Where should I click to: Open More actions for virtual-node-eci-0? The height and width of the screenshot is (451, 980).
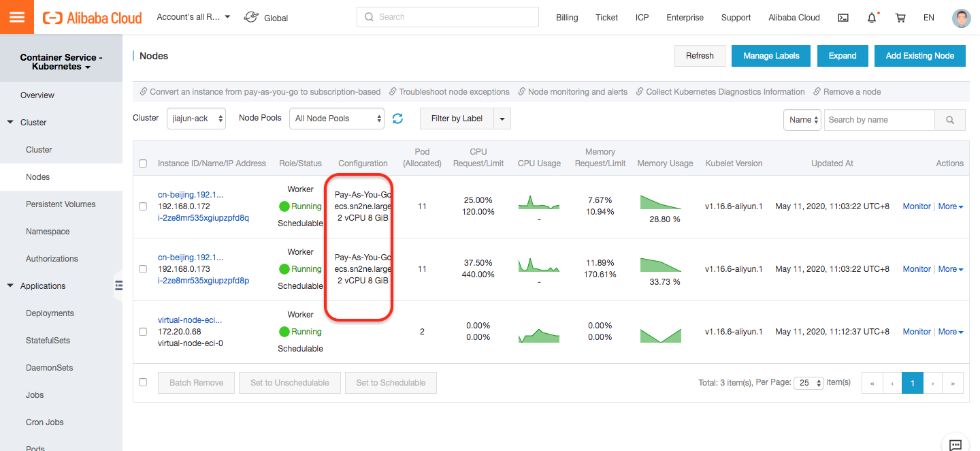[951, 332]
